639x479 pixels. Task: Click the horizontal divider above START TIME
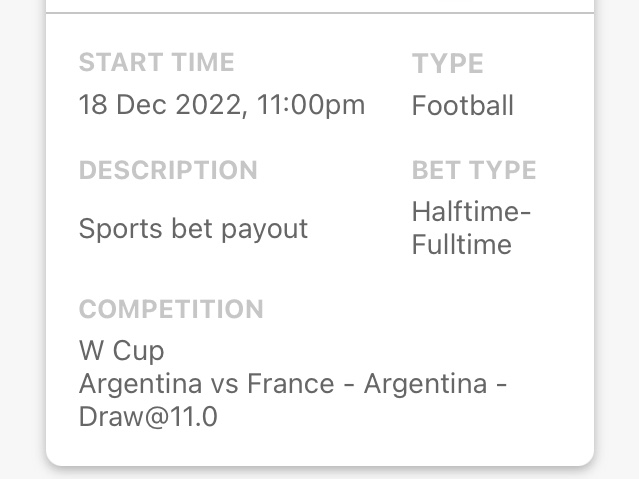pyautogui.click(x=320, y=13)
